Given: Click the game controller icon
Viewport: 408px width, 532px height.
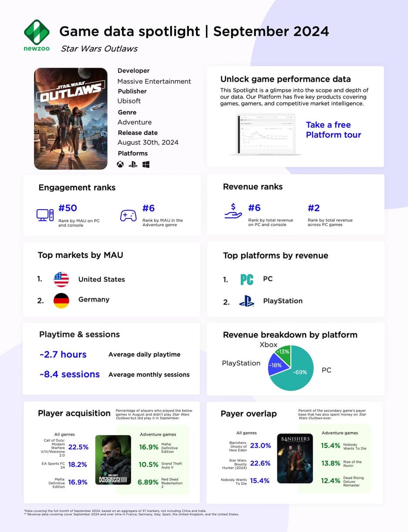Looking at the screenshot, I should 128,215.
